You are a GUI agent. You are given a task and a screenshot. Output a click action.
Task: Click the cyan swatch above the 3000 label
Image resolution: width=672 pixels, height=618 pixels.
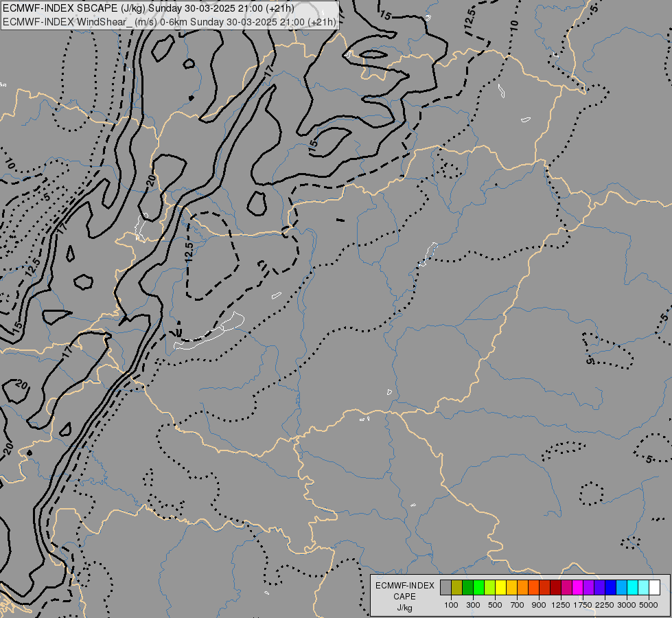[x=633, y=588]
